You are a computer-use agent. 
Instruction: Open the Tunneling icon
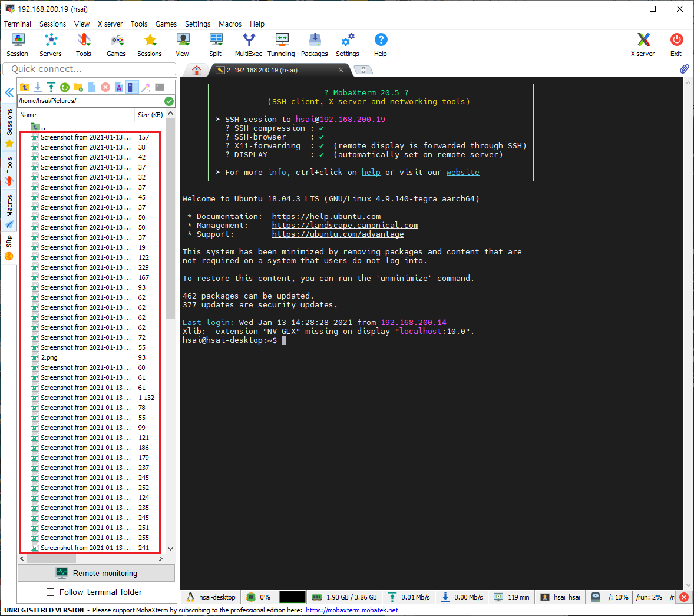(x=282, y=45)
